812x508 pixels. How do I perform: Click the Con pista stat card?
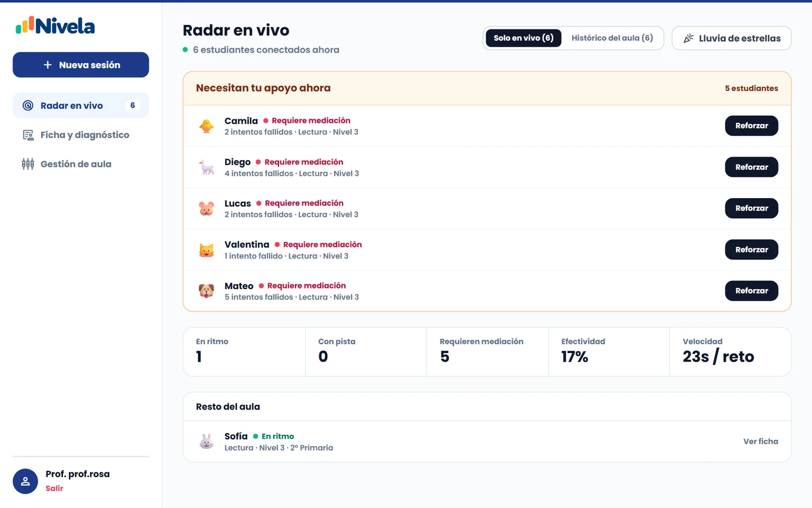click(366, 352)
